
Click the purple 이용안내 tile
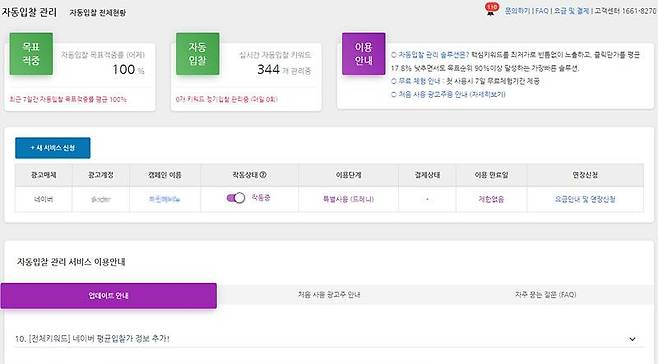click(363, 54)
